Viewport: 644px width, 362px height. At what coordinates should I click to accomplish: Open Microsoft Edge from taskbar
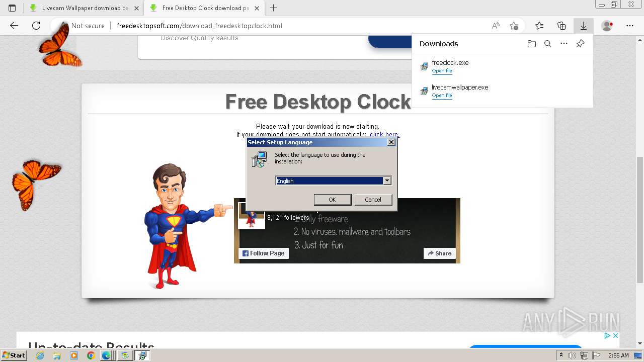pos(107,355)
